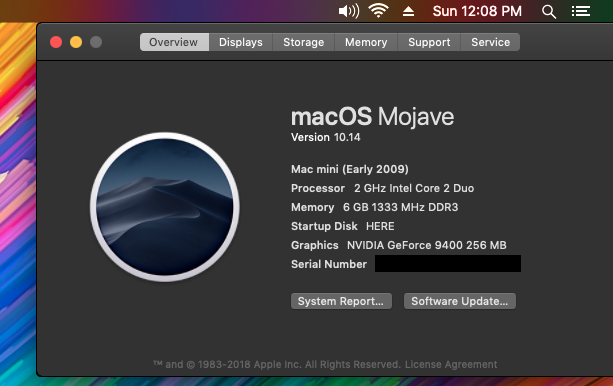Click the Serial Number label
The height and width of the screenshot is (386, 613).
[329, 264]
